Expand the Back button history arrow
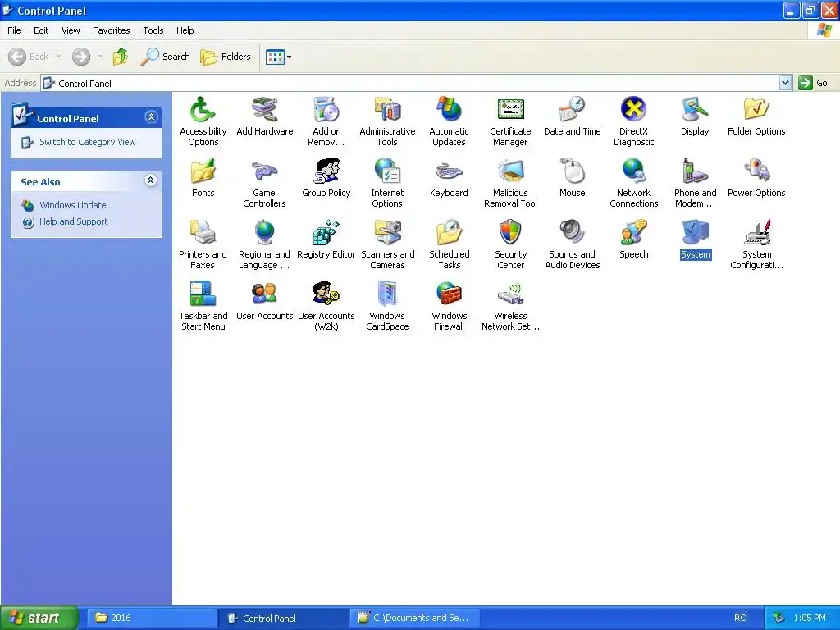Image resolution: width=840 pixels, height=630 pixels. (58, 57)
